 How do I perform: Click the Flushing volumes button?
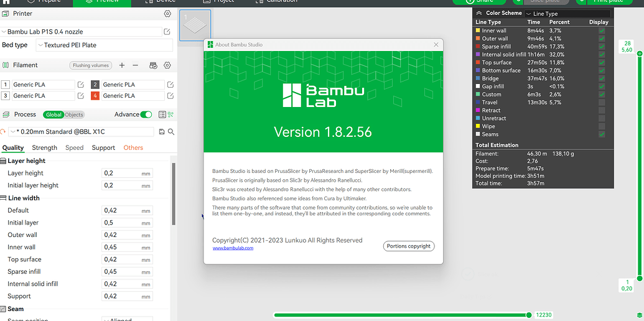point(91,65)
